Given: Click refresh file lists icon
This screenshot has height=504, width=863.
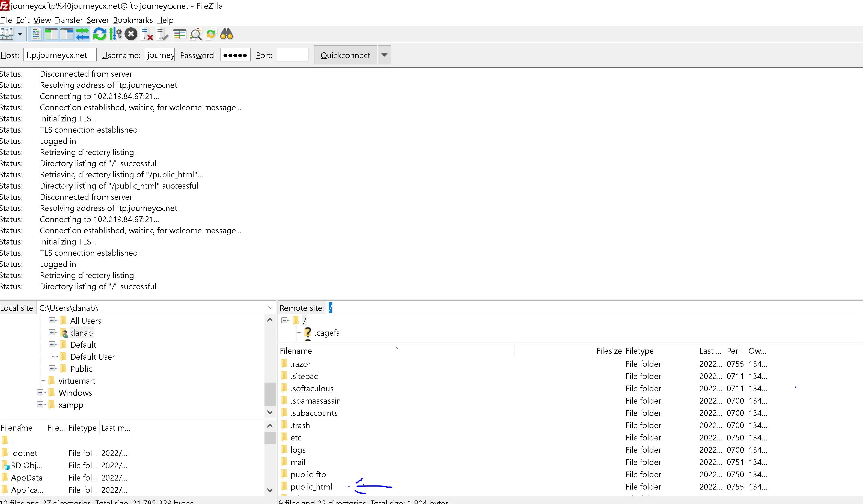Looking at the screenshot, I should (x=100, y=34).
